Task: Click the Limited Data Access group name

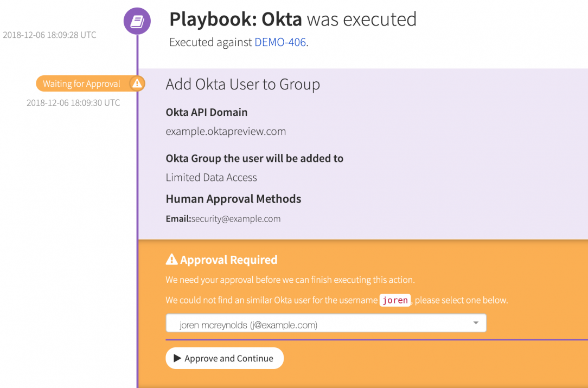Action: 211,177
